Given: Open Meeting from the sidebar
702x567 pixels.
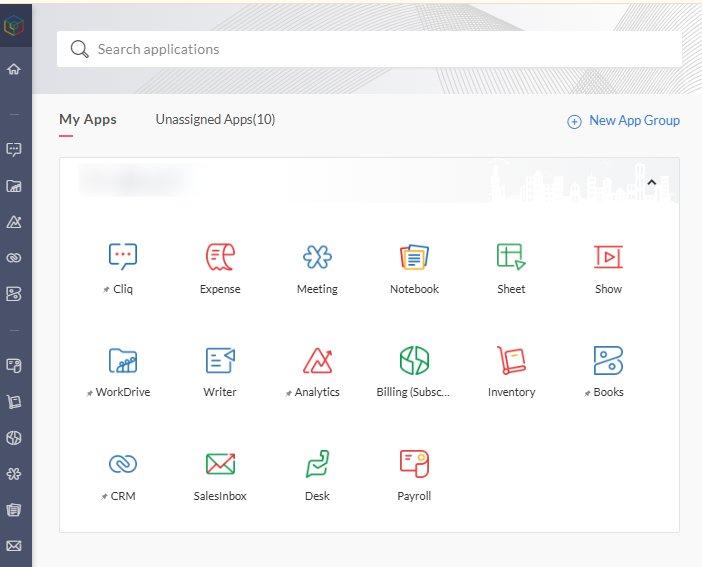Looking at the screenshot, I should pyautogui.click(x=14, y=474).
